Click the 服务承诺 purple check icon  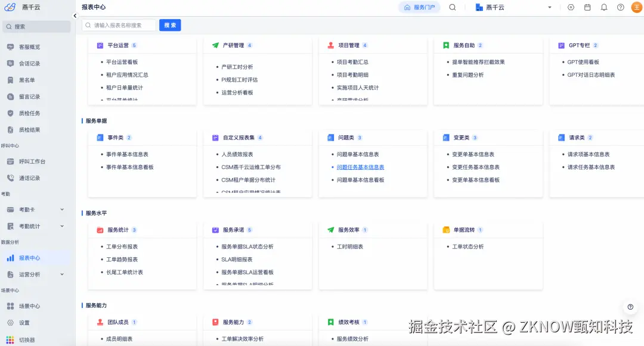215,230
